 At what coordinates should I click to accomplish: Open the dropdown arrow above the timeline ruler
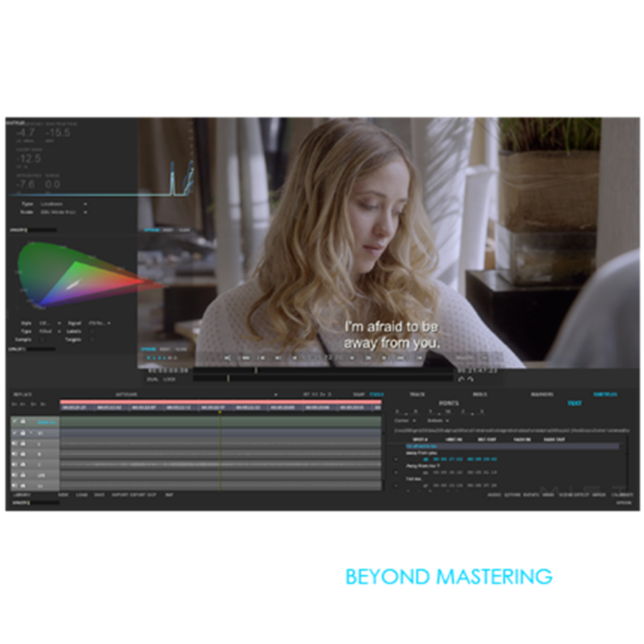[x=275, y=395]
